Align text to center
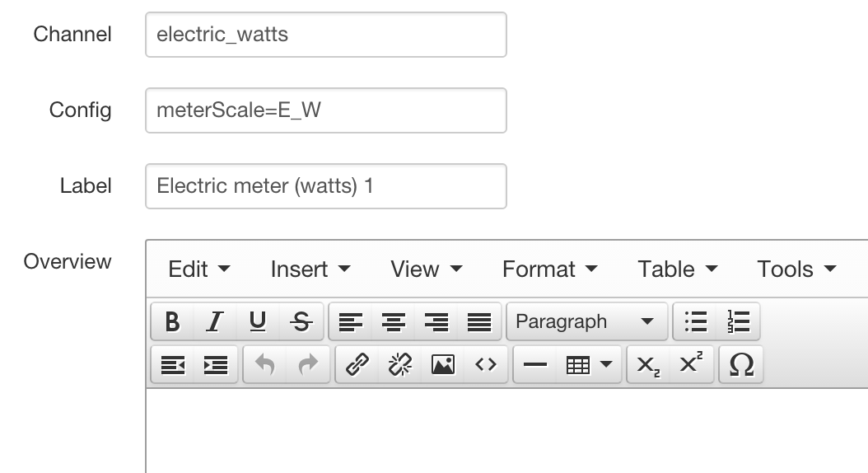Viewport: 868px width, 473px height. click(394, 321)
